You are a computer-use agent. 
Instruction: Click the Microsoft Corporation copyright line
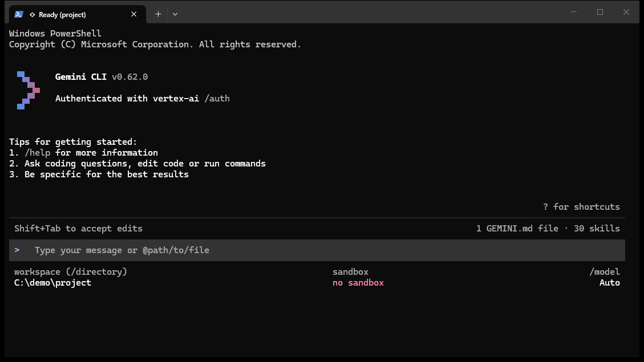coord(155,44)
